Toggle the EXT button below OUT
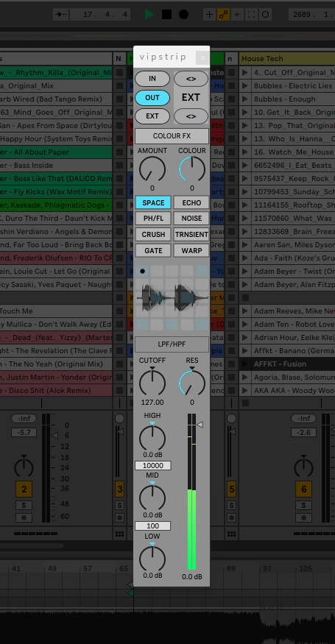335x644 pixels. click(x=152, y=116)
